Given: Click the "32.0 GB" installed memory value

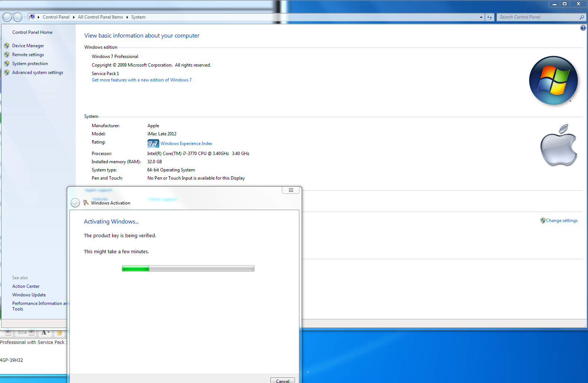Looking at the screenshot, I should tap(155, 162).
